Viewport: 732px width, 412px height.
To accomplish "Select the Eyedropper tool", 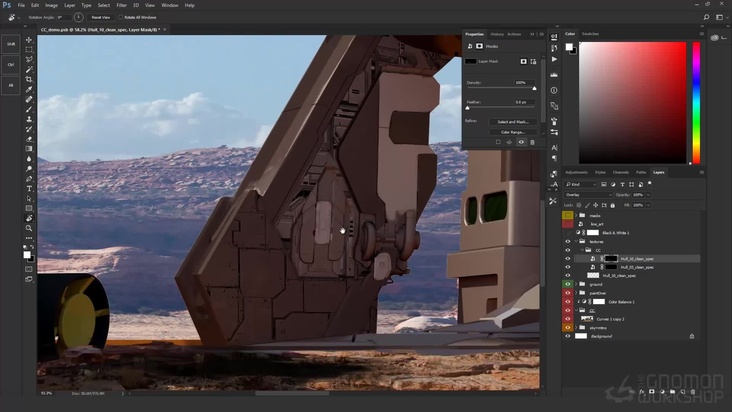I will tap(29, 89).
